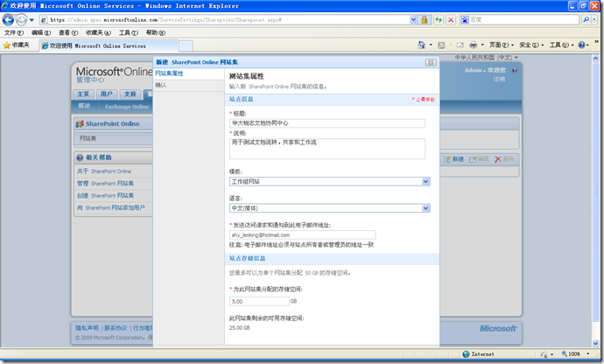The height and width of the screenshot is (364, 604).
Task: Stop loading with red X icon
Action: pyautogui.click(x=451, y=19)
